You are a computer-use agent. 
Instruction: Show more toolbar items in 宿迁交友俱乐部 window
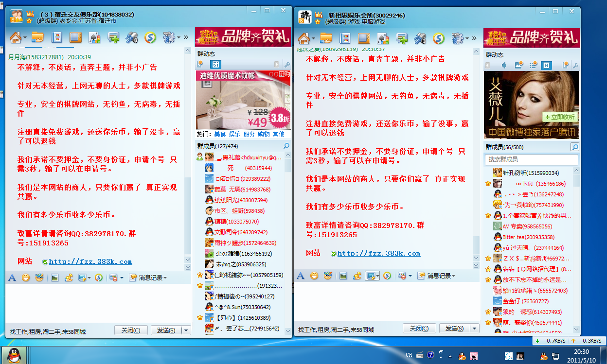(186, 37)
